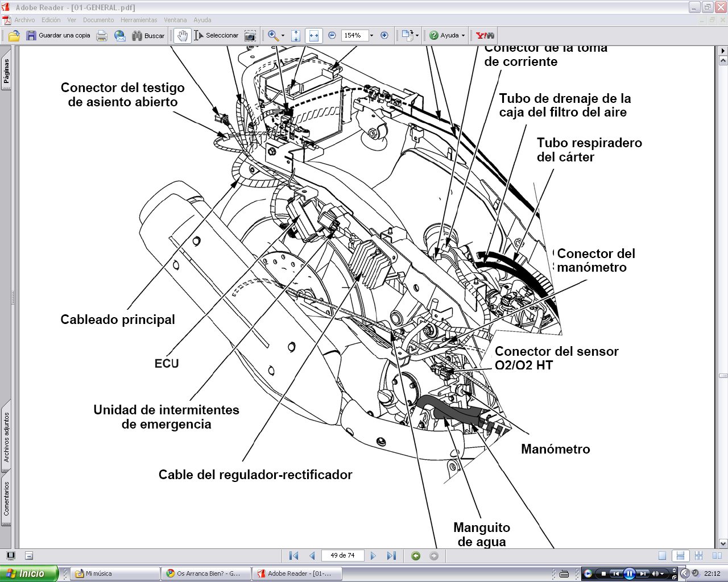Open the Documento menu
This screenshot has width=728, height=582.
pyautogui.click(x=98, y=20)
